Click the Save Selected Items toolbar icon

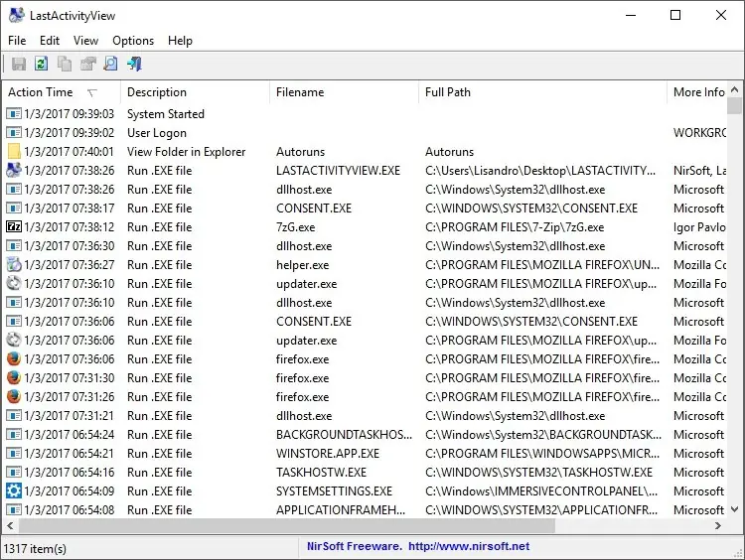click(x=19, y=64)
